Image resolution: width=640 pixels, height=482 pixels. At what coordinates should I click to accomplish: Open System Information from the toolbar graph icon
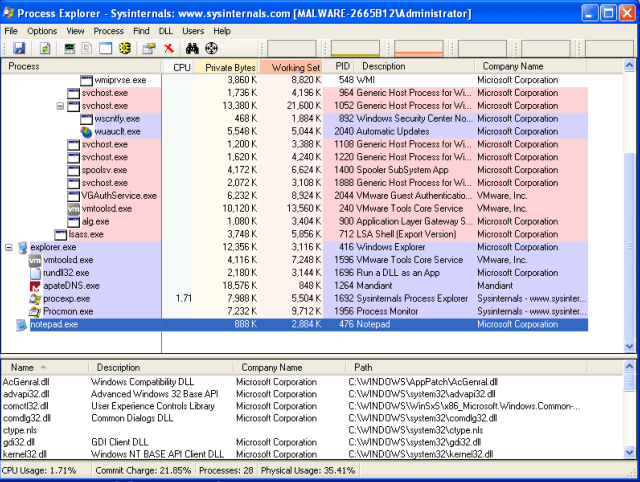[70, 48]
